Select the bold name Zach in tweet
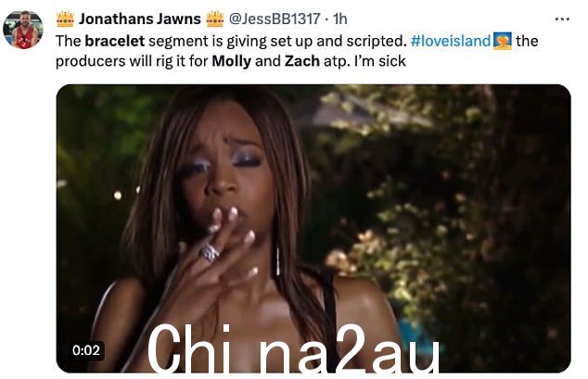 (301, 60)
